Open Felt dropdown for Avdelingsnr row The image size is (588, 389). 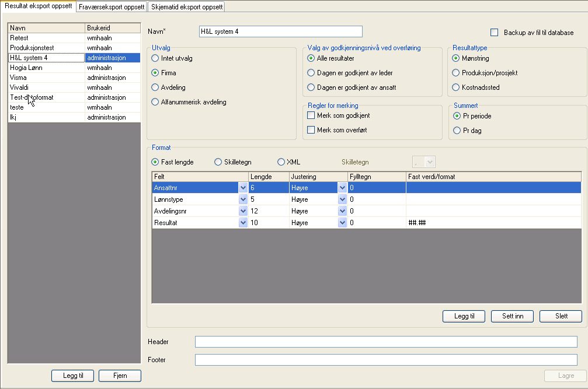243,211
